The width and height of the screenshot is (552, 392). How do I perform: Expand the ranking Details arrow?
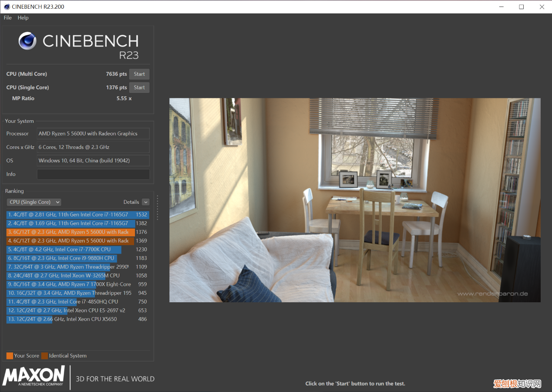point(145,202)
